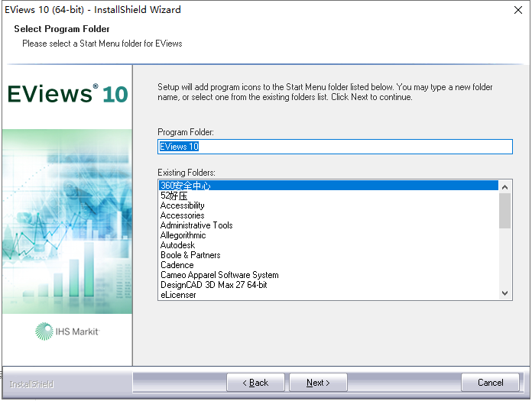Click the Program Folder text field
Image resolution: width=532 pixels, height=401 pixels.
pyautogui.click(x=334, y=147)
